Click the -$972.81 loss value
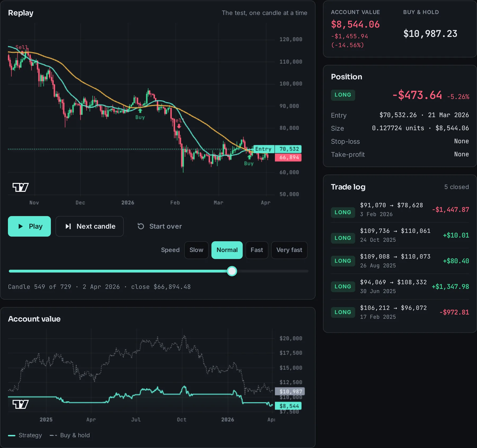Viewport: 477px width, 448px height. pyautogui.click(x=454, y=312)
